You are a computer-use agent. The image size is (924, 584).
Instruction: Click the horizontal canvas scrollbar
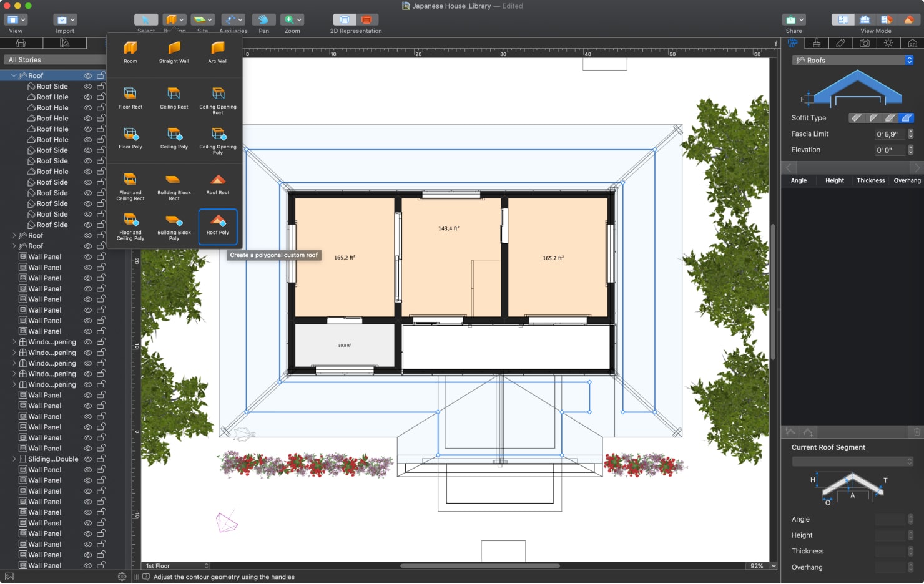click(480, 566)
